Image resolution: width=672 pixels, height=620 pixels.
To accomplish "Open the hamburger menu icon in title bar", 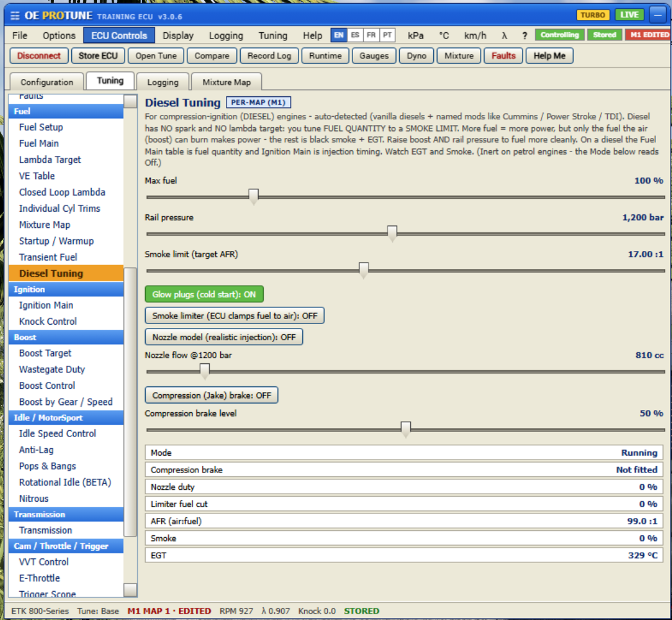I will [x=15, y=16].
